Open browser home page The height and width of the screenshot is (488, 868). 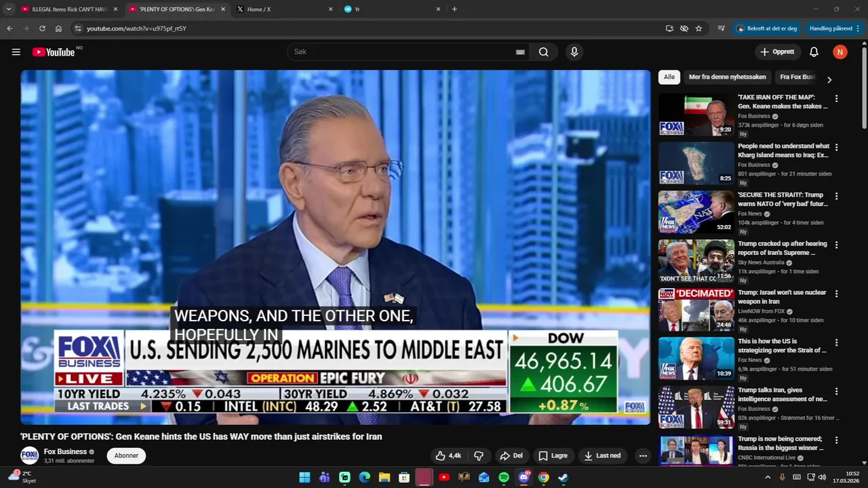[x=58, y=28]
